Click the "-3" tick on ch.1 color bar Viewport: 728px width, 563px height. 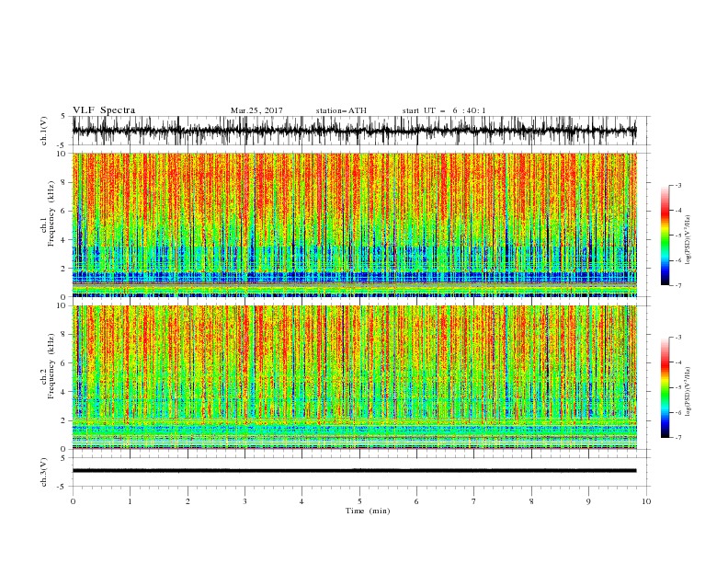coord(677,185)
